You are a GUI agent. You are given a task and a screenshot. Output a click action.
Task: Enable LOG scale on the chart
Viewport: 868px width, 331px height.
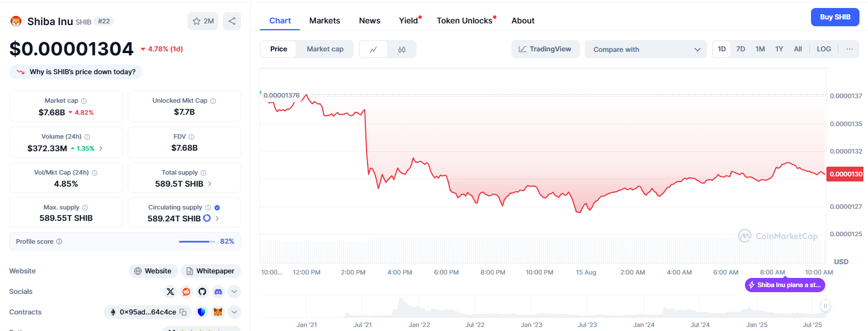pyautogui.click(x=824, y=49)
